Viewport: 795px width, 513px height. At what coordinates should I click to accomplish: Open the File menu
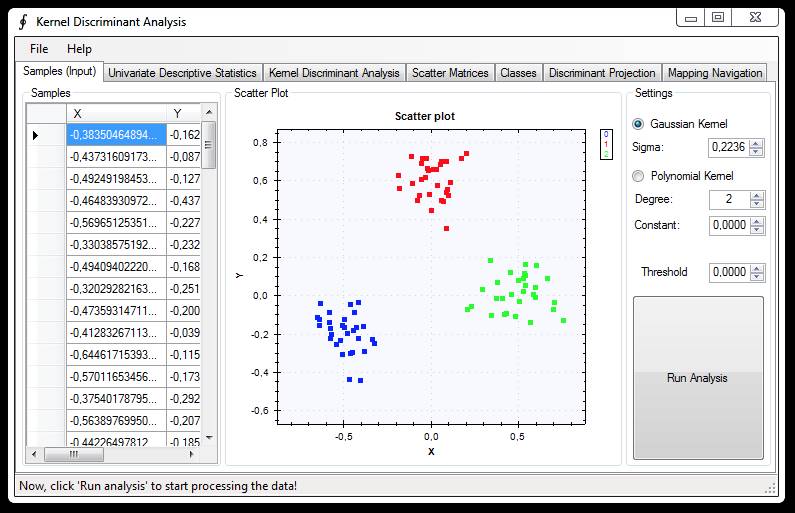point(39,49)
